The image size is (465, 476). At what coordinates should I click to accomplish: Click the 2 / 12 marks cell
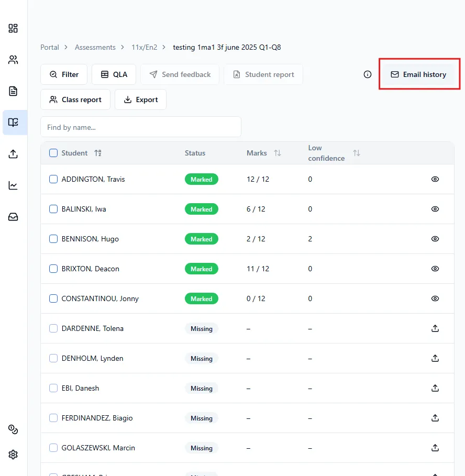(256, 239)
